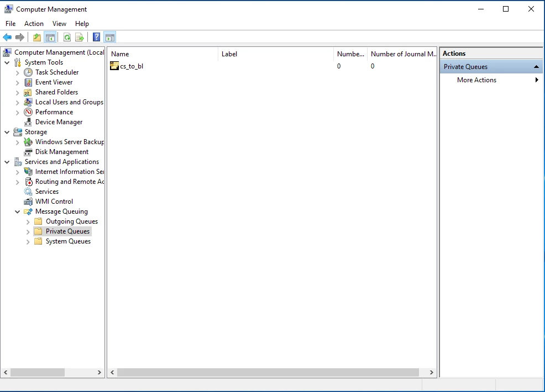Select System Queues folder in tree
Viewport: 545px width, 392px height.
68,241
